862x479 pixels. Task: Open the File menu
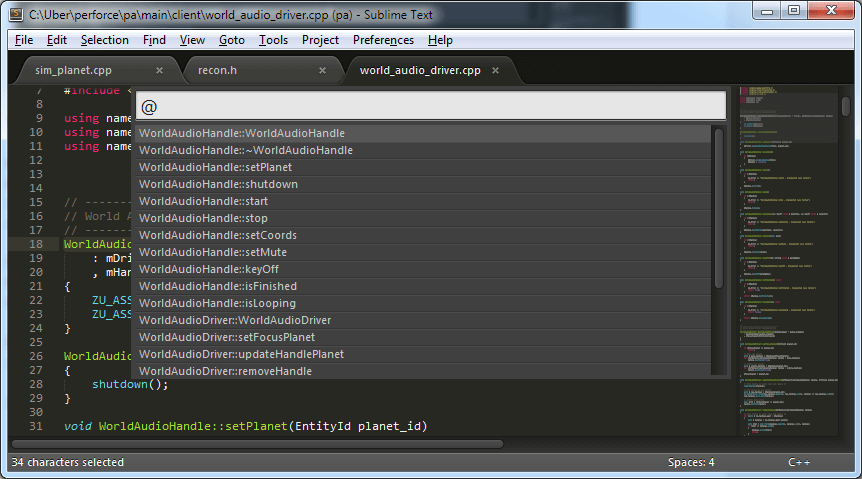[24, 40]
